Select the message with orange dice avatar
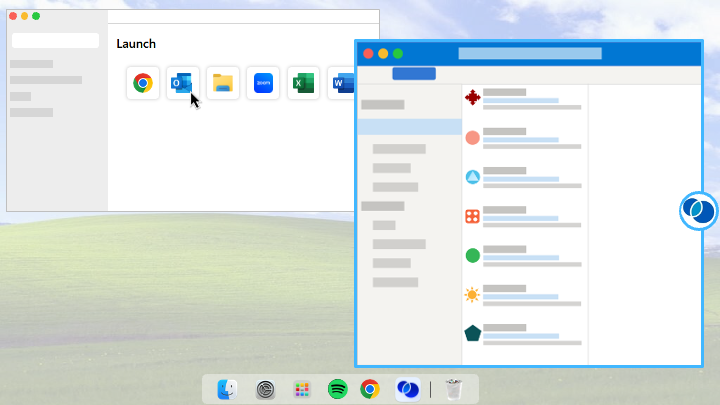This screenshot has height=405, width=720. pyautogui.click(x=525, y=217)
